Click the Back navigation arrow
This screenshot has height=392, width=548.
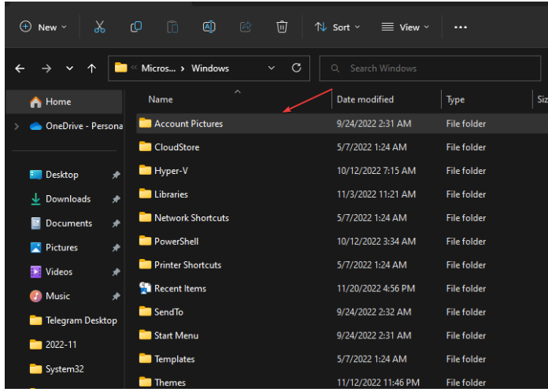[x=20, y=68]
